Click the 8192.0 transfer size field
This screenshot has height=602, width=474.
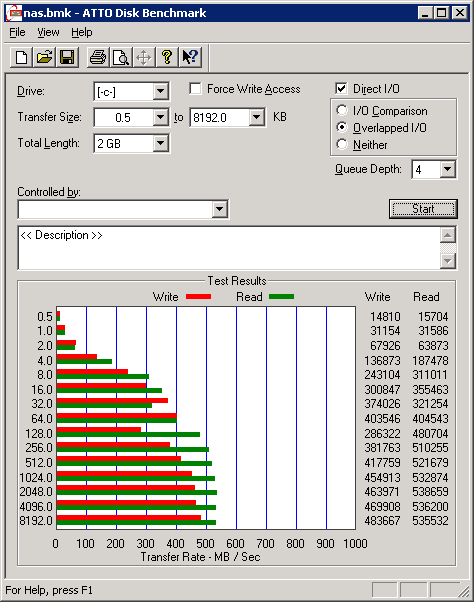pyautogui.click(x=220, y=117)
